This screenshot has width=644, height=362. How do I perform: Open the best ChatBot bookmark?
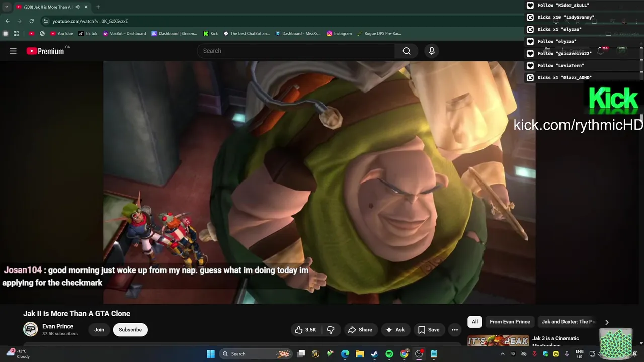click(x=247, y=34)
